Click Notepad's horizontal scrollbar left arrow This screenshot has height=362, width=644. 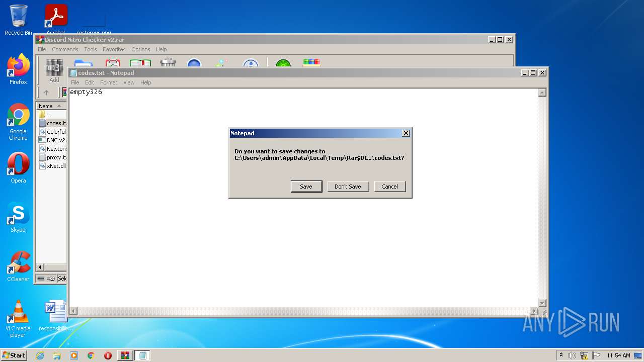[x=73, y=311]
